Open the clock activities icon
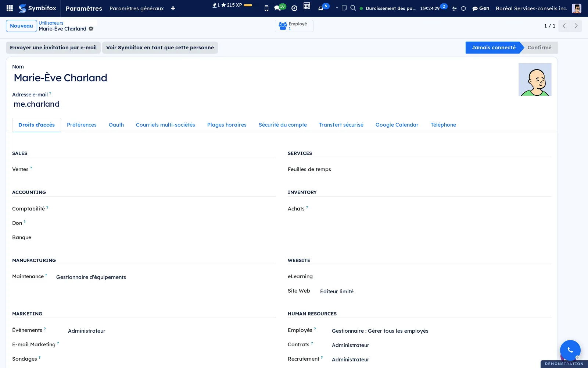Viewport: 588px width, 368px height. (294, 8)
